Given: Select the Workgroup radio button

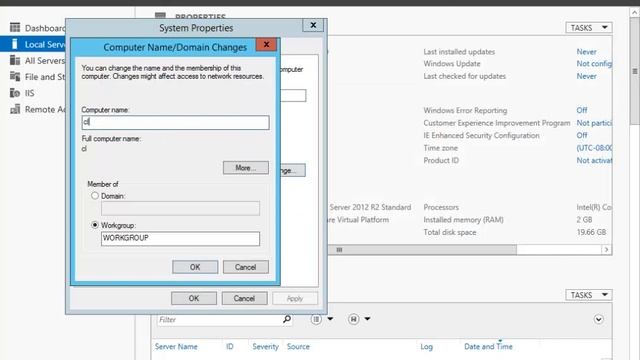Looking at the screenshot, I should pos(95,225).
